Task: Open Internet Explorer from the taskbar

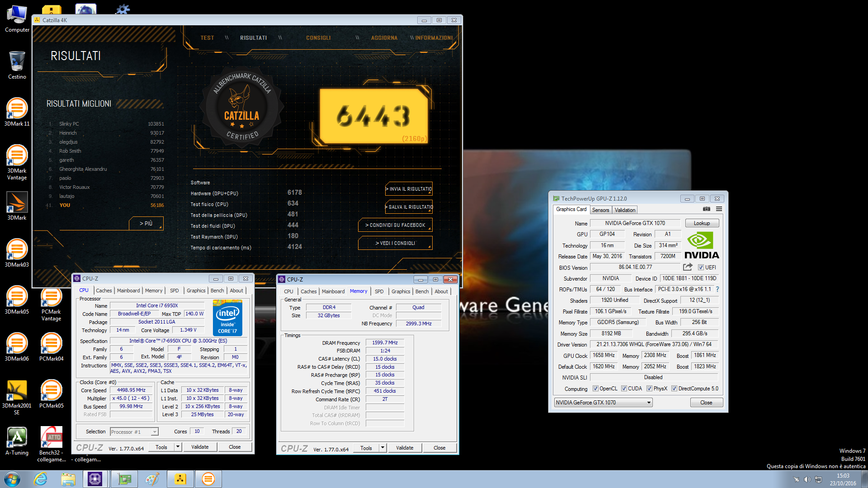Action: coord(41,479)
